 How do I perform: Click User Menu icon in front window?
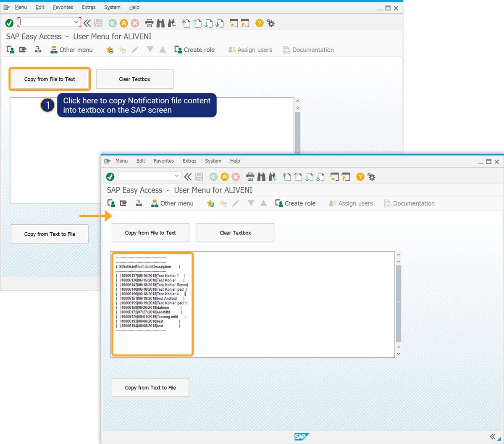tap(111, 203)
